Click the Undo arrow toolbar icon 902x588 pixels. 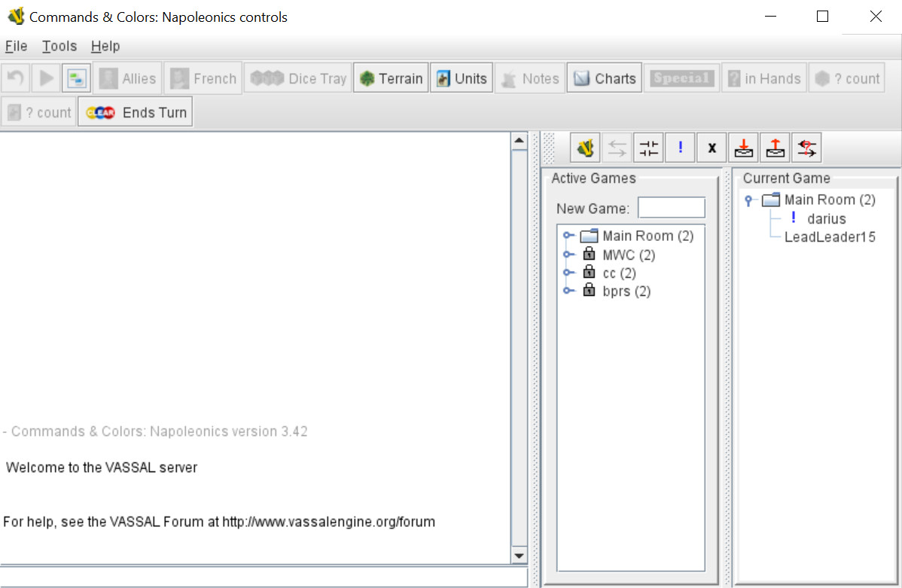16,78
